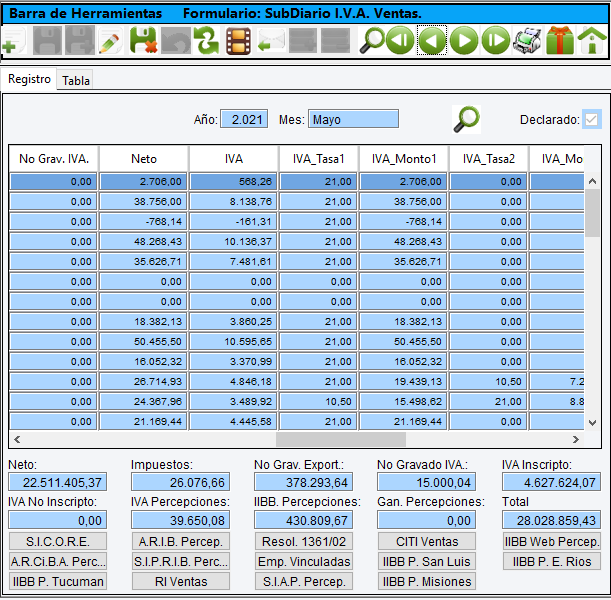
Task: Switch to the Tabla tab
Action: coord(76,81)
